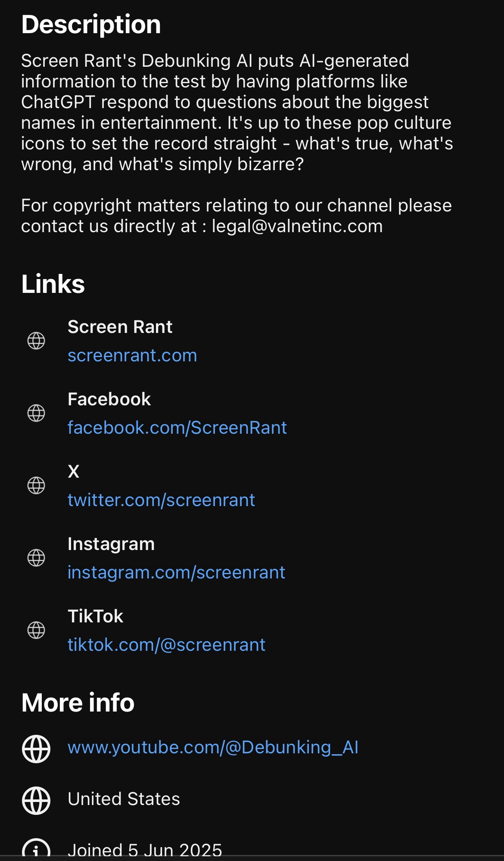Select the TikTok link title

coord(95,616)
